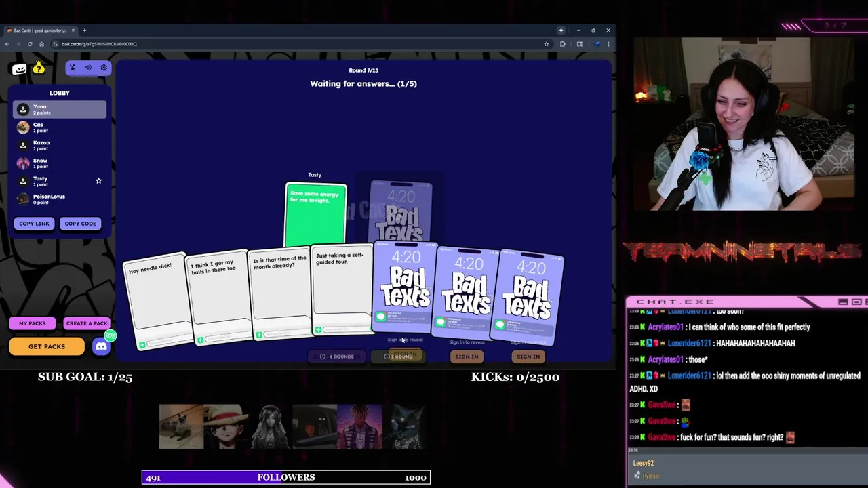Bookmark the page with the star icon
868x488 pixels.
click(546, 44)
